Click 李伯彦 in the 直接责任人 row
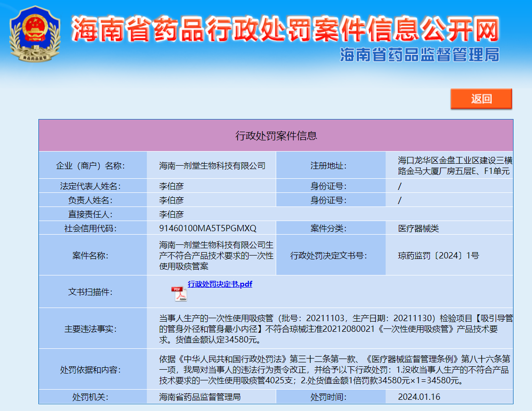 click(171, 214)
